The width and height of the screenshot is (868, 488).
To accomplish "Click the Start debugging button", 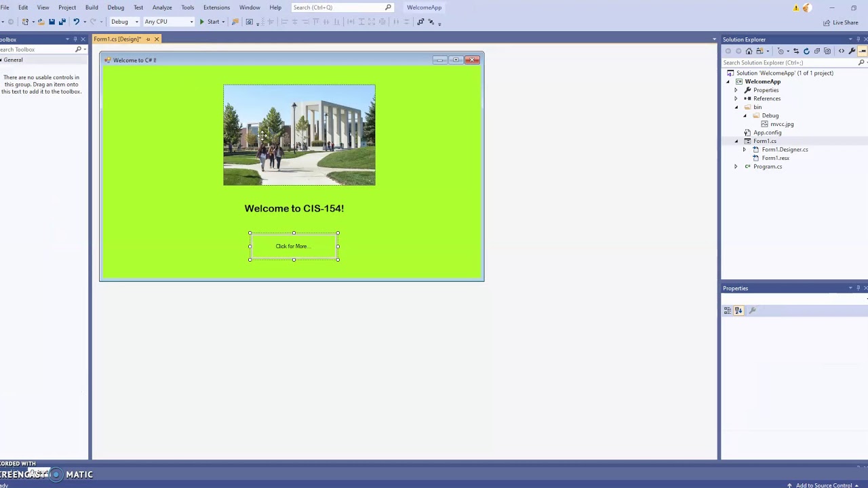I will 210,22.
